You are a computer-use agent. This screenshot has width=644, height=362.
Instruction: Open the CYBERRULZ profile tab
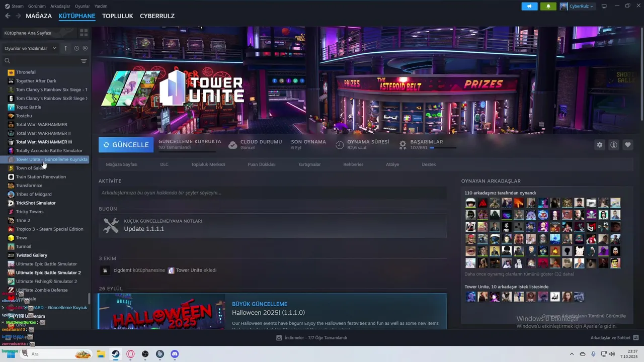pyautogui.click(x=157, y=16)
